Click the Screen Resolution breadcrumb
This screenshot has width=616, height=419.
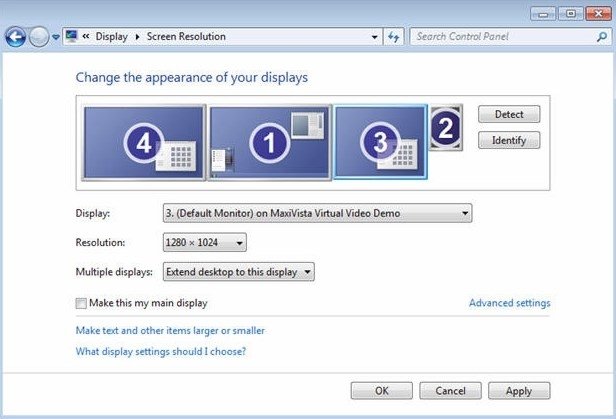pyautogui.click(x=186, y=37)
